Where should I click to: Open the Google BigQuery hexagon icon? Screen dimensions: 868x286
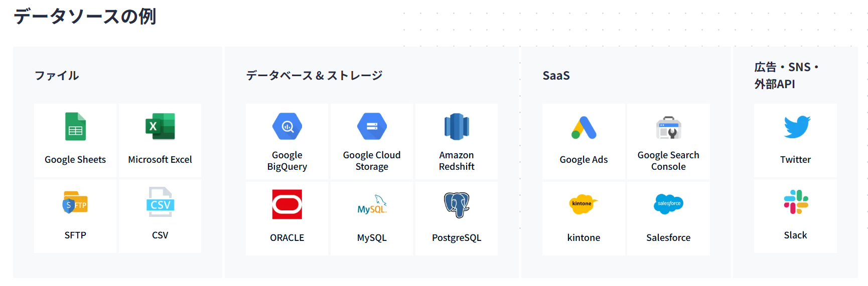(287, 126)
